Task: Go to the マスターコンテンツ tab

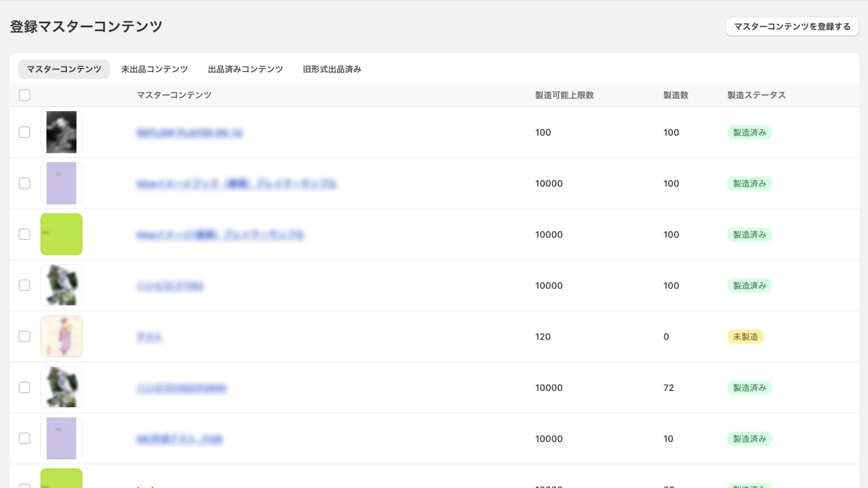Action: pos(64,69)
